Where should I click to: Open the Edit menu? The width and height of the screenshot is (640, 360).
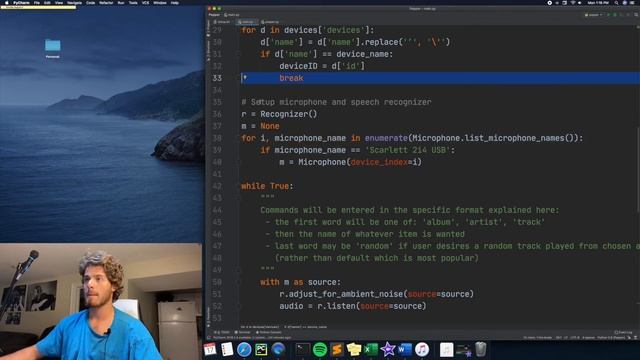click(x=47, y=2)
